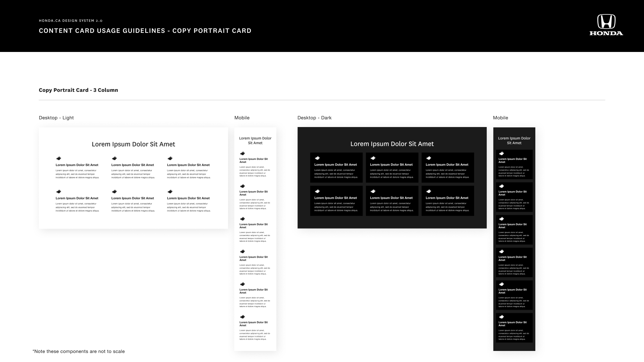
Task: Click second card's engine icon in dark Mobile mockup
Action: point(501,186)
